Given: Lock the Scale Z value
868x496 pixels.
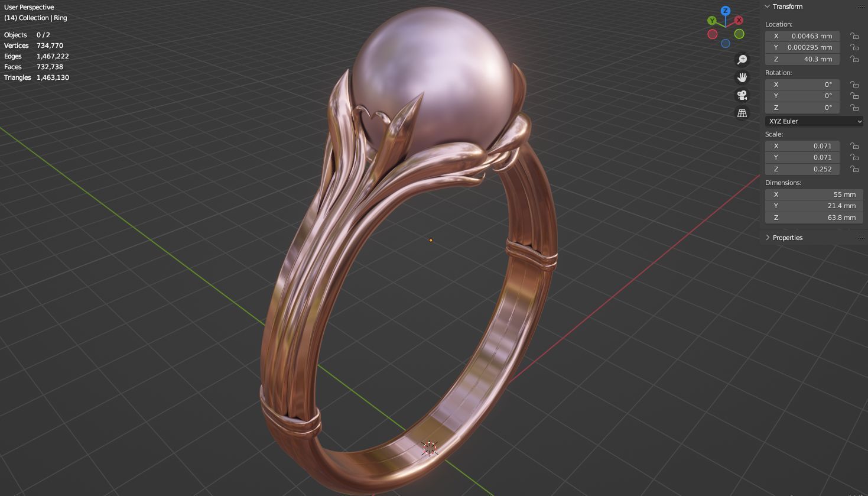Looking at the screenshot, I should [854, 169].
